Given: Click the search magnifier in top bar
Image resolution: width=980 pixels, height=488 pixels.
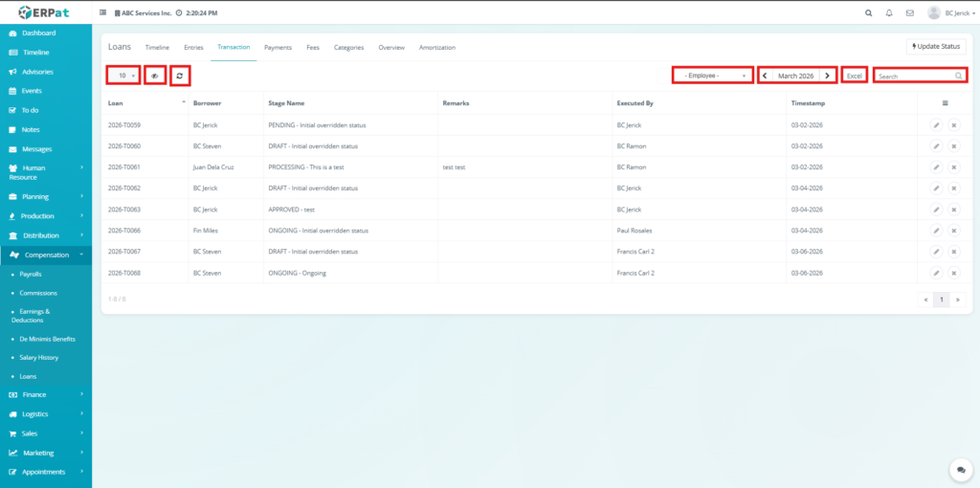Looking at the screenshot, I should 868,13.
